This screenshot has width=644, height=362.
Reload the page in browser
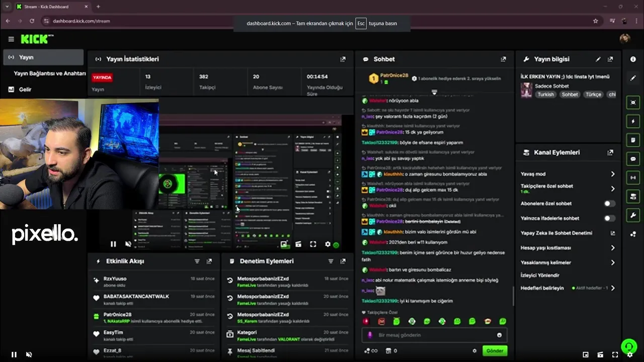click(x=32, y=21)
